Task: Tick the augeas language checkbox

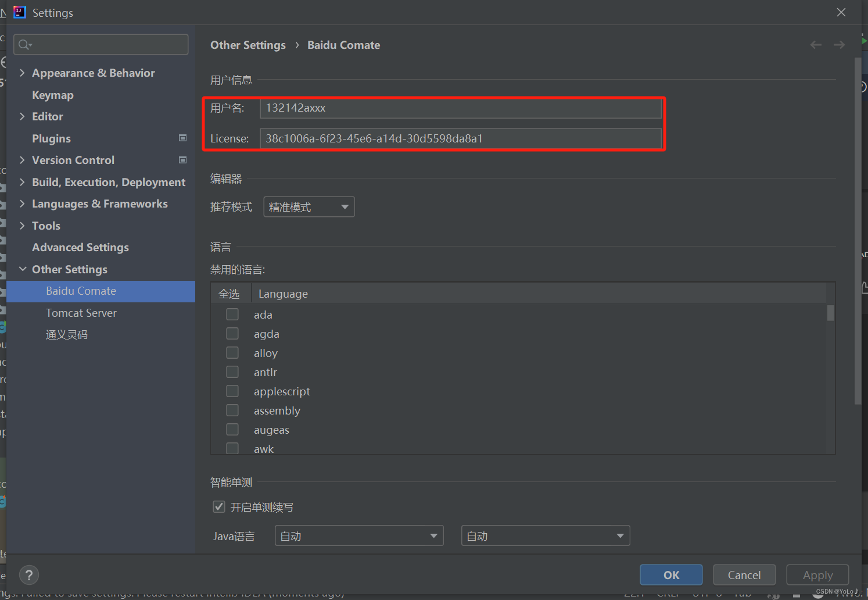Action: click(232, 429)
